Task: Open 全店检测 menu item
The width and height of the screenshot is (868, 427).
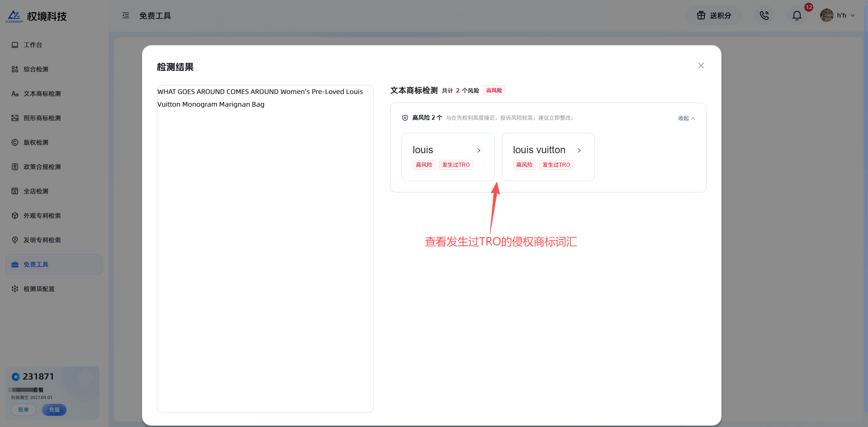Action: (54, 191)
